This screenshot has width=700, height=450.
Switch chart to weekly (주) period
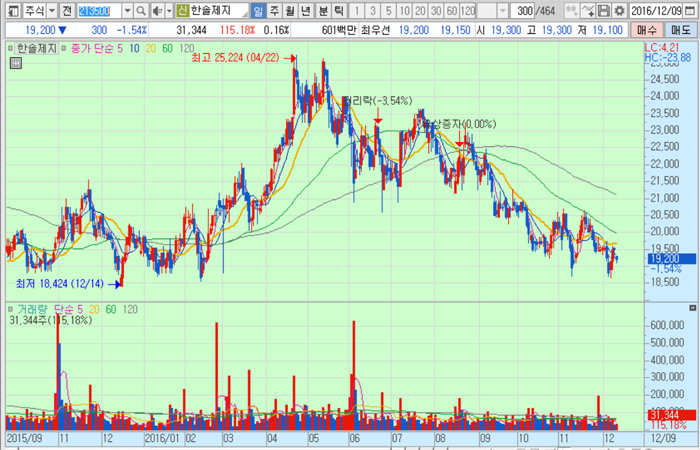click(x=274, y=10)
